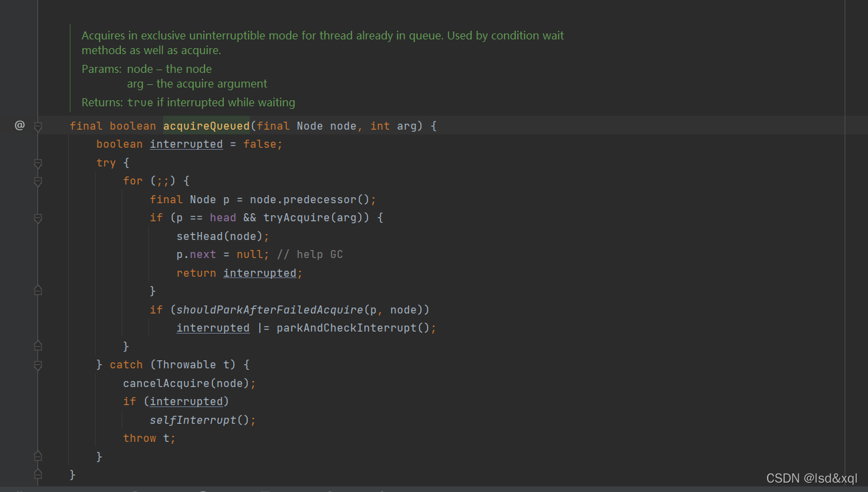
Task: Collapse the for (;;) loop fold marker
Action: pos(38,181)
